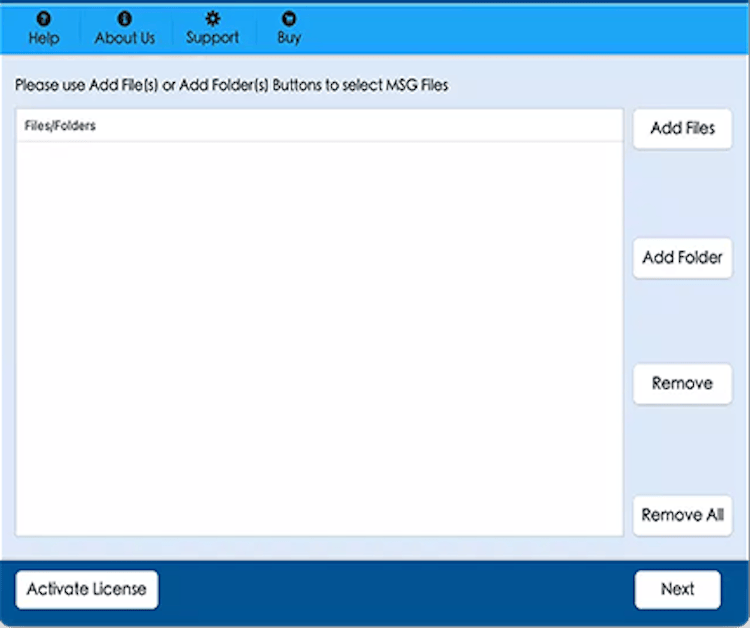Click blank space between Add Files and Add Folder

[x=682, y=193]
